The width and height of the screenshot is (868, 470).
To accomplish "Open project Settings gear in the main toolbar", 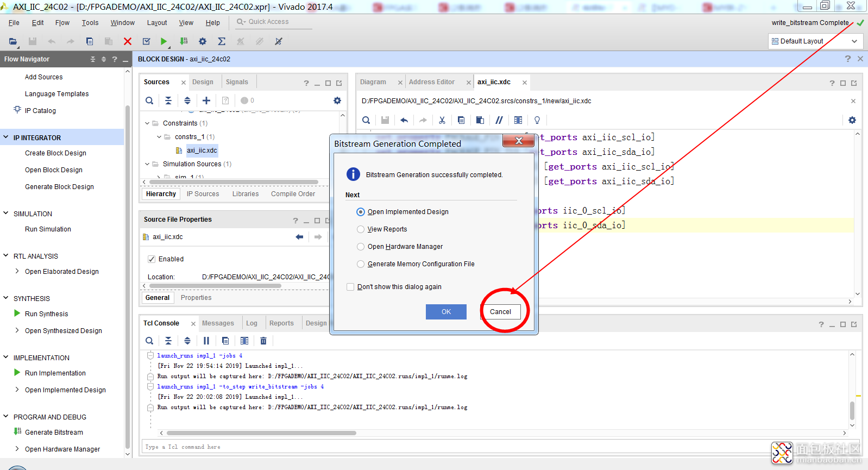I will (x=203, y=41).
